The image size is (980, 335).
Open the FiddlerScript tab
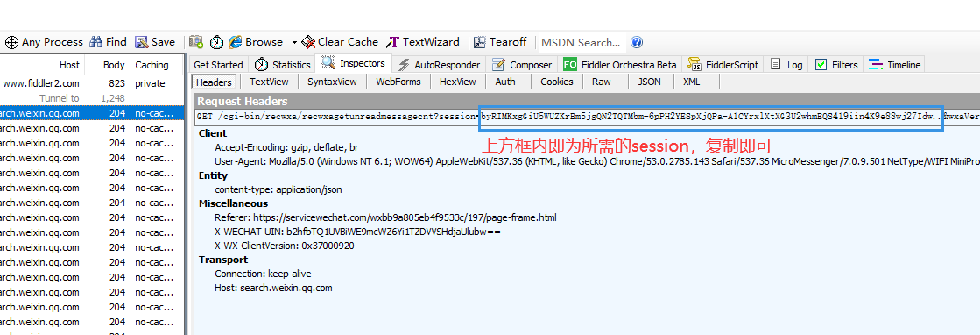pos(723,65)
